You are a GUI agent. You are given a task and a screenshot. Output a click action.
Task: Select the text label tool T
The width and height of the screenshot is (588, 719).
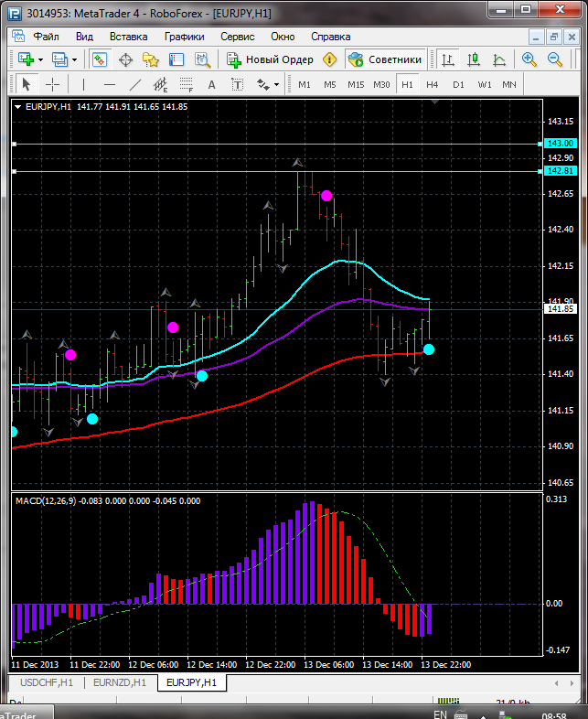click(x=237, y=84)
